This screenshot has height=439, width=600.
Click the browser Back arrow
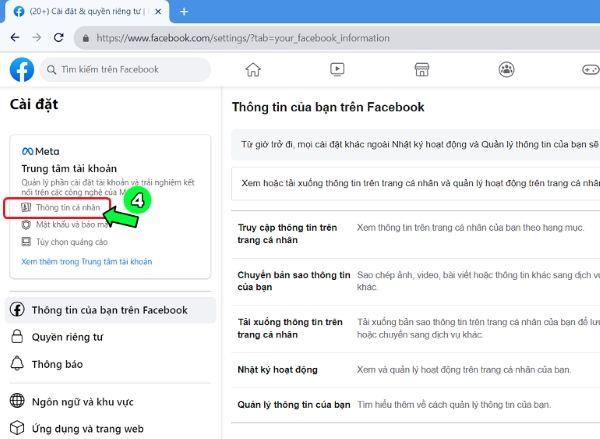point(14,38)
